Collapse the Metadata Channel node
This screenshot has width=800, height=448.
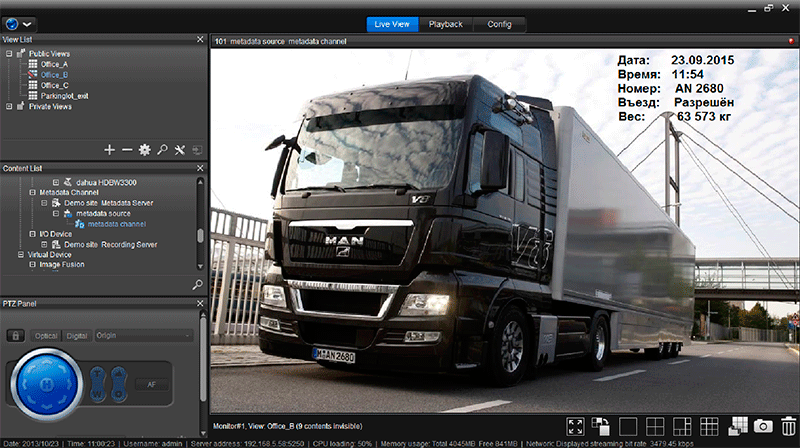32,192
